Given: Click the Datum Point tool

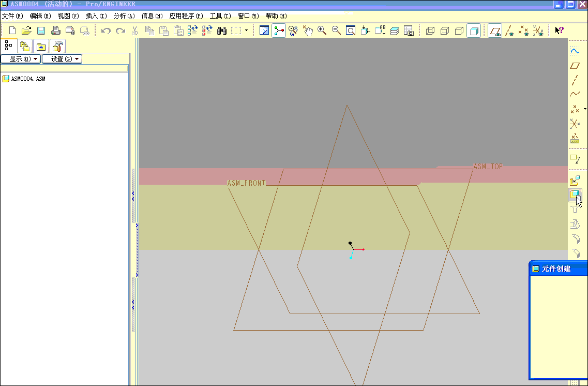Looking at the screenshot, I should point(575,109).
